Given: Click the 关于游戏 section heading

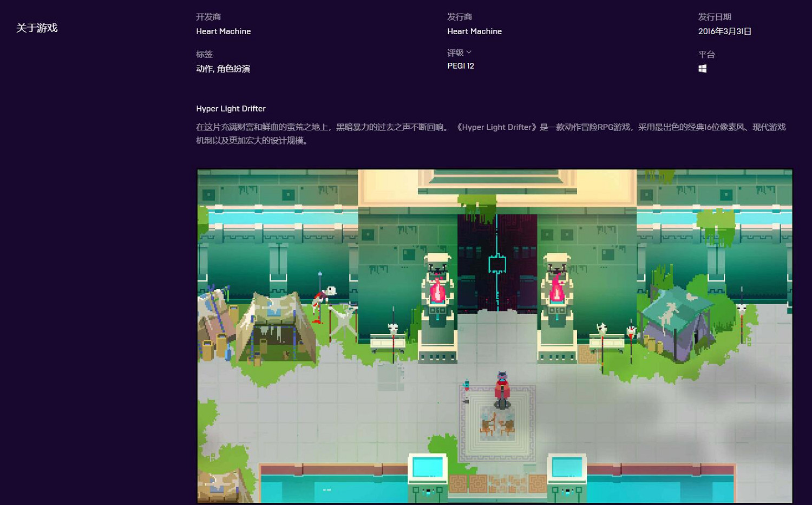Looking at the screenshot, I should click(x=37, y=28).
